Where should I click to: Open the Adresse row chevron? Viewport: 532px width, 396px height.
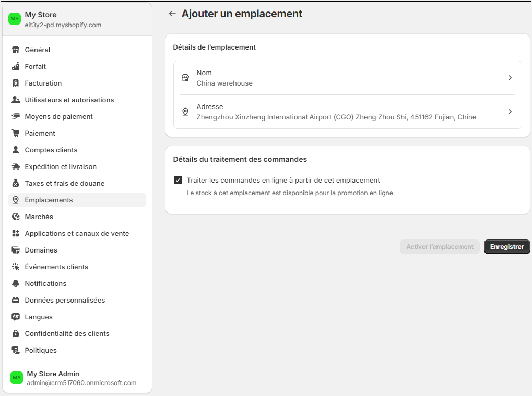point(510,112)
